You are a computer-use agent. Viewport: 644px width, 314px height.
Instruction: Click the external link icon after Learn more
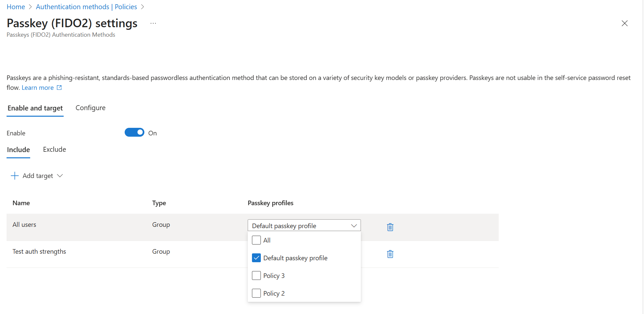59,88
